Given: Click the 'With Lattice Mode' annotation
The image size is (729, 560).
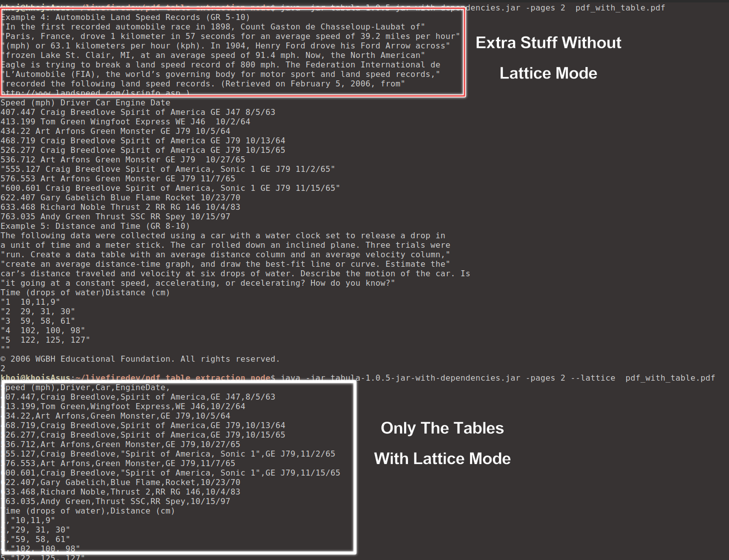Looking at the screenshot, I should coord(442,458).
